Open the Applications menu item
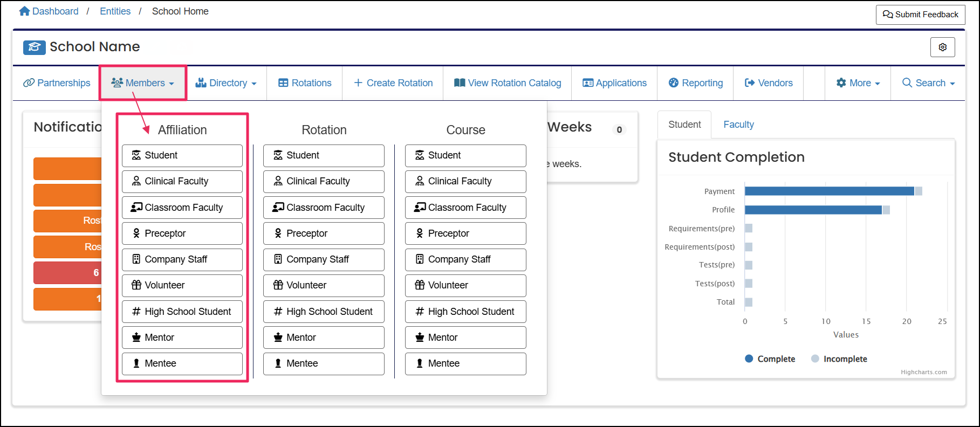The height and width of the screenshot is (427, 980). pos(614,83)
